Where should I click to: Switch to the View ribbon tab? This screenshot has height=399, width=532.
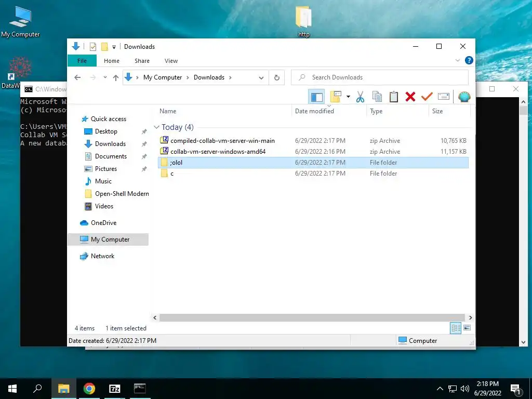(171, 61)
